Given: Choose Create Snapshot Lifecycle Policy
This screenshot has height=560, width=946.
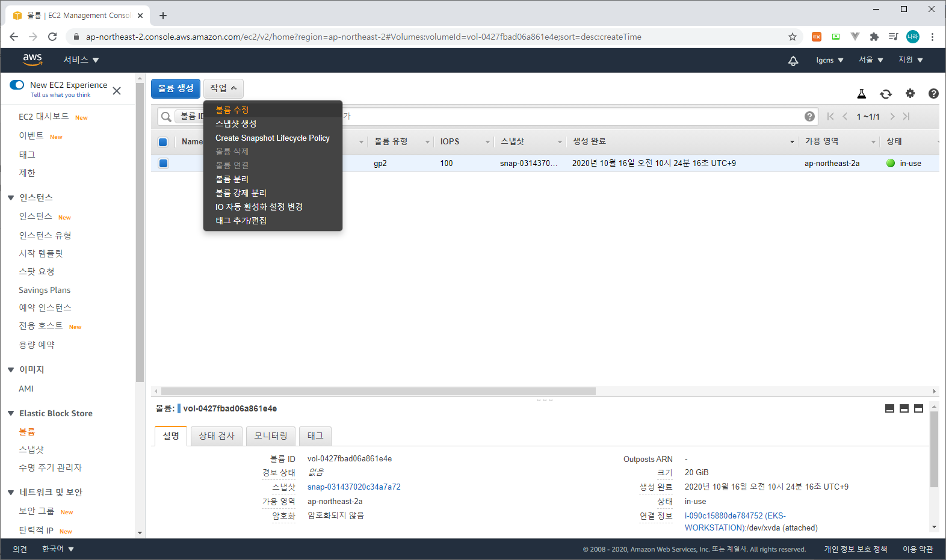Looking at the screenshot, I should point(273,138).
